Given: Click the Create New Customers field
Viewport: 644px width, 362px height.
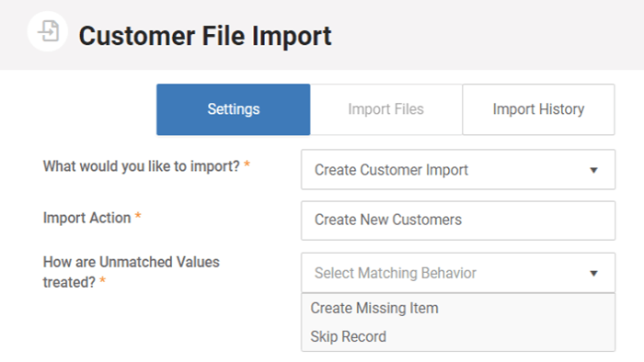Looking at the screenshot, I should click(458, 221).
